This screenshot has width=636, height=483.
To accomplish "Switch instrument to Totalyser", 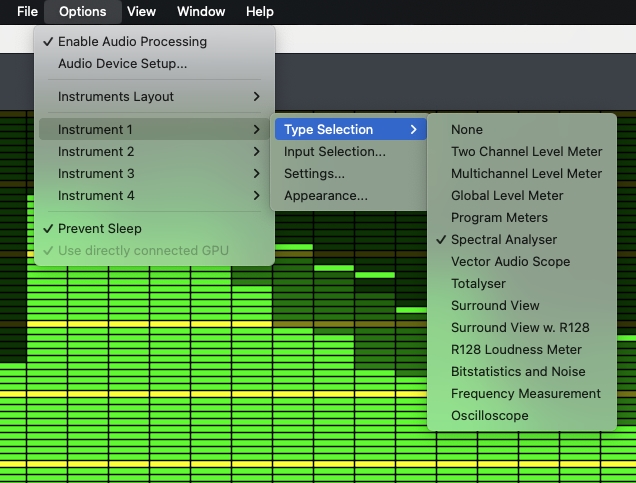I will [x=522, y=283].
